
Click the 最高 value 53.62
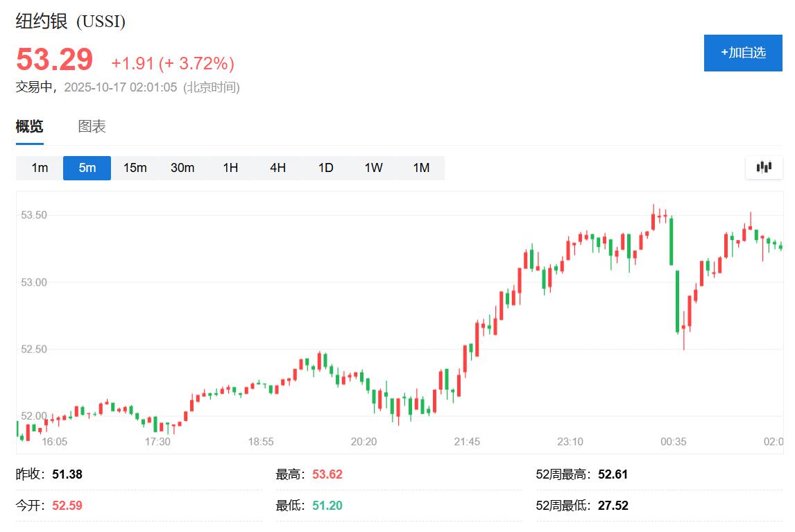(327, 474)
